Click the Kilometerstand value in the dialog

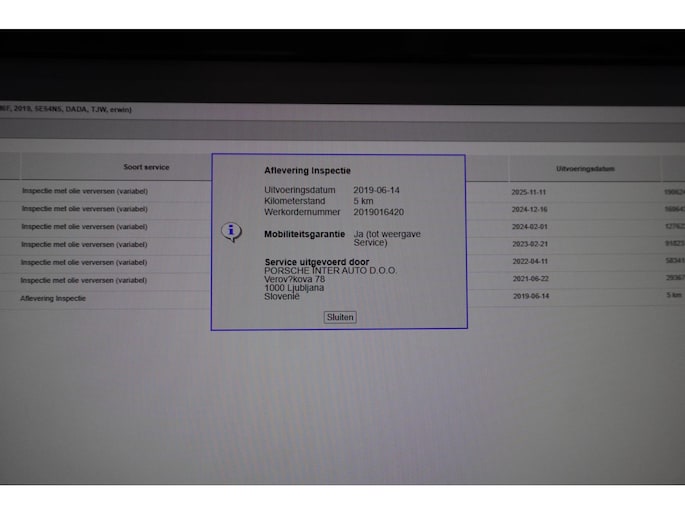(363, 201)
